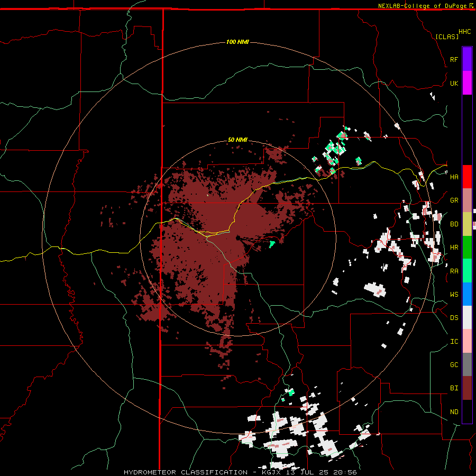Click the [CLAS] unit label

tap(447, 36)
